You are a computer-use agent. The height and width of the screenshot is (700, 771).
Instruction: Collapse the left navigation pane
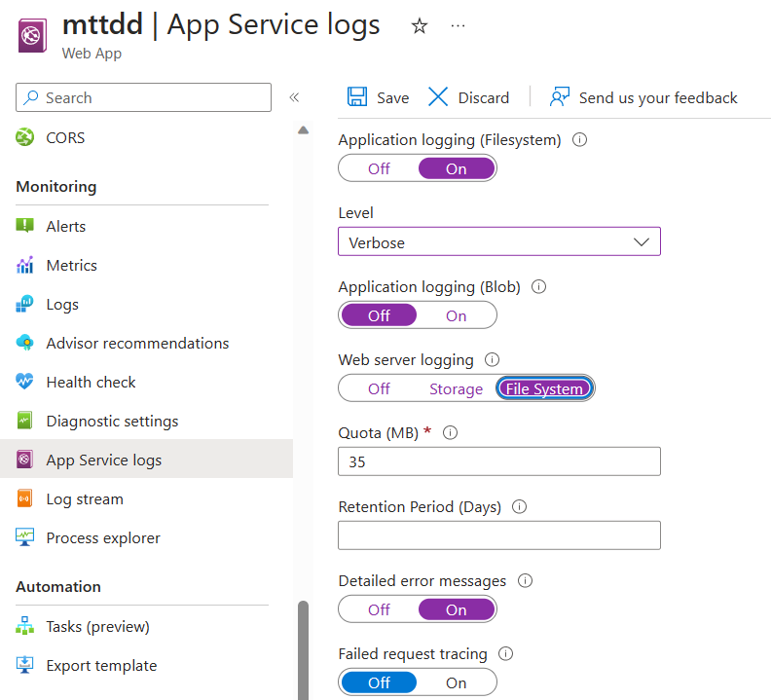294,97
